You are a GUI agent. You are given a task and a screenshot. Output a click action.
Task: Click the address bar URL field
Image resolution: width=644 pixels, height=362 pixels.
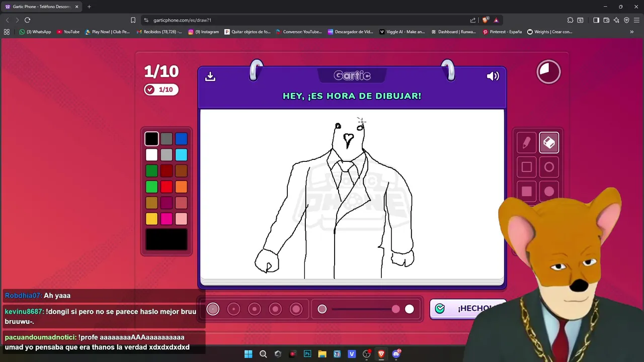[x=307, y=20]
